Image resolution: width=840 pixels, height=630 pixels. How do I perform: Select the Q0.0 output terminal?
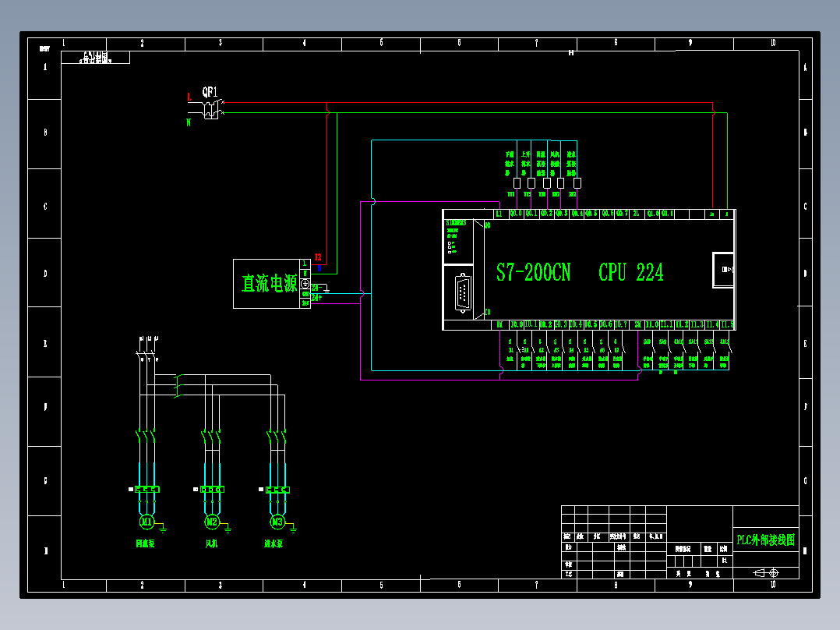click(x=515, y=214)
